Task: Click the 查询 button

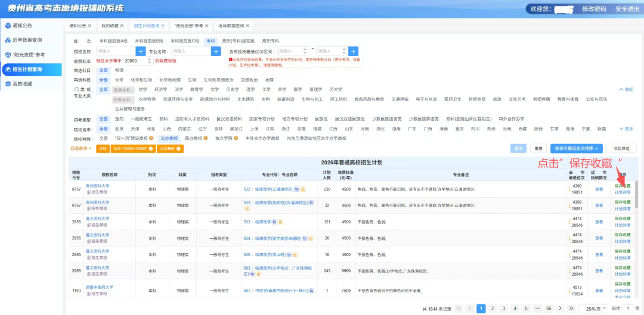Action: click(518, 148)
